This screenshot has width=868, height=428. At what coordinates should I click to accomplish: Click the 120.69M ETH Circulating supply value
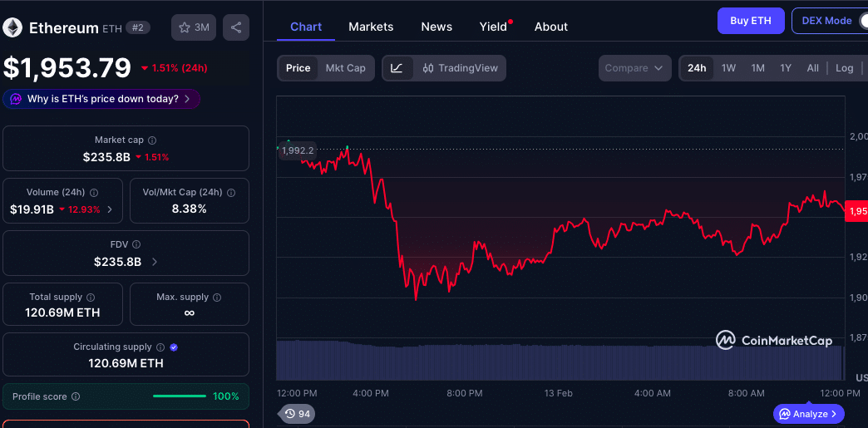click(x=126, y=363)
